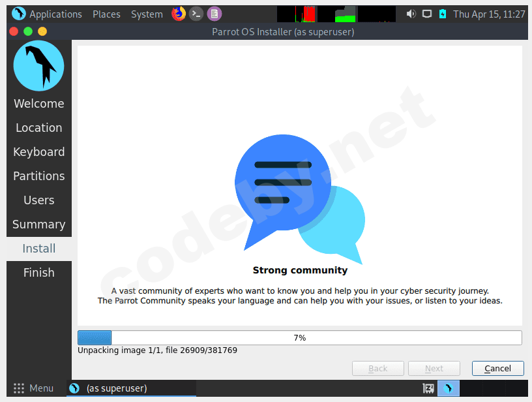
Task: Click the text beginning 'A vast community of experts'
Action: pyautogui.click(x=300, y=291)
